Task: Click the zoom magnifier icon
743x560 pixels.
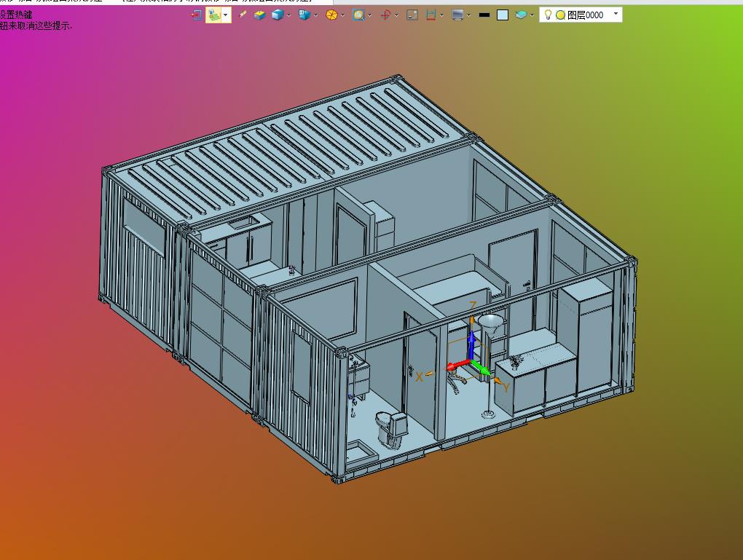Action: pyautogui.click(x=358, y=15)
